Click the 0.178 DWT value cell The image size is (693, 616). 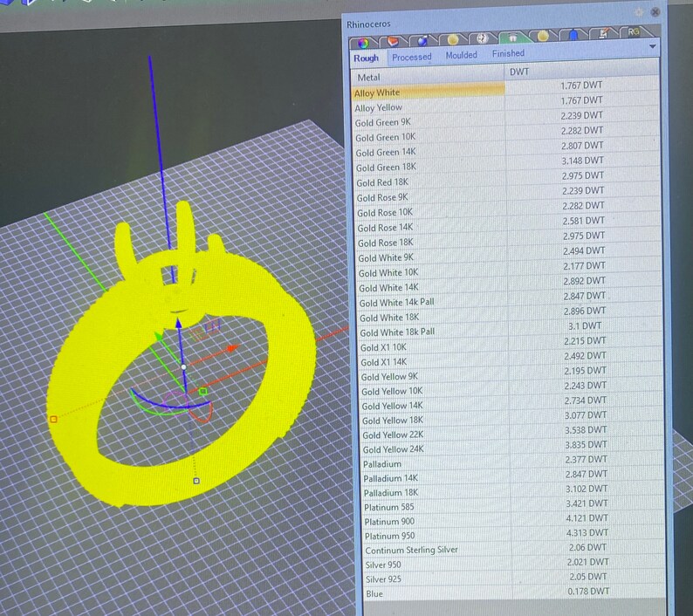(x=588, y=591)
